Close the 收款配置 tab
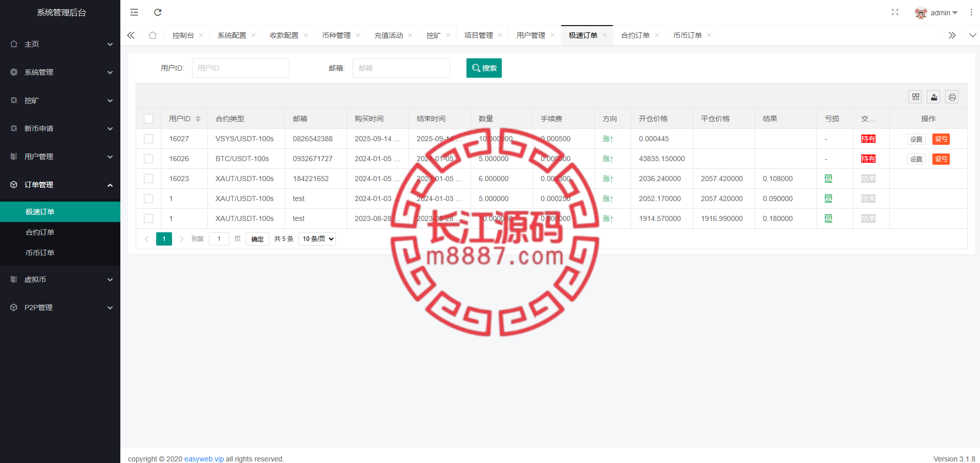Viewport: 980px width, 463px height. click(306, 35)
